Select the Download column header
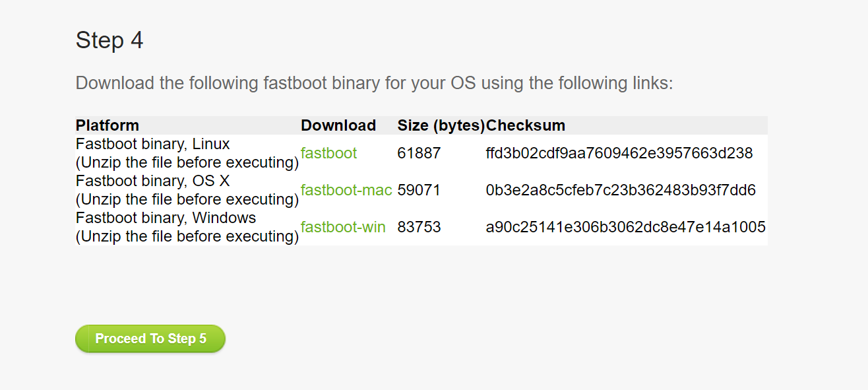868x390 pixels. 338,125
